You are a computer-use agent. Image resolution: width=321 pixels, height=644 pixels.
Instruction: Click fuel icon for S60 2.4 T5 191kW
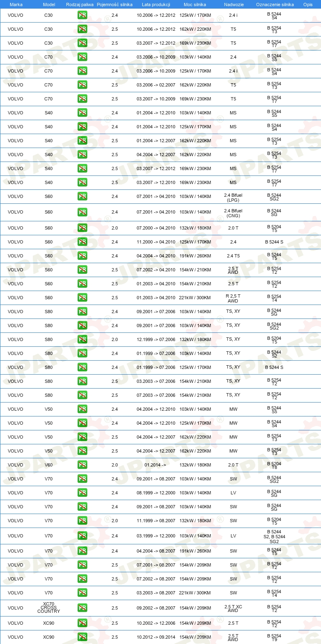(x=82, y=256)
